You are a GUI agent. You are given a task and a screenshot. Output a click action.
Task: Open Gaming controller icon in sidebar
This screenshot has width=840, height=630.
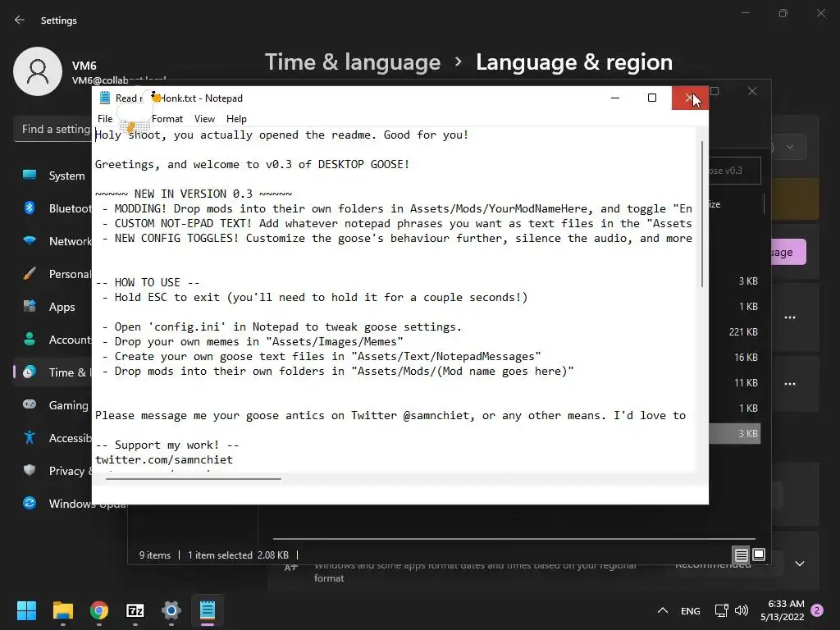click(x=30, y=404)
